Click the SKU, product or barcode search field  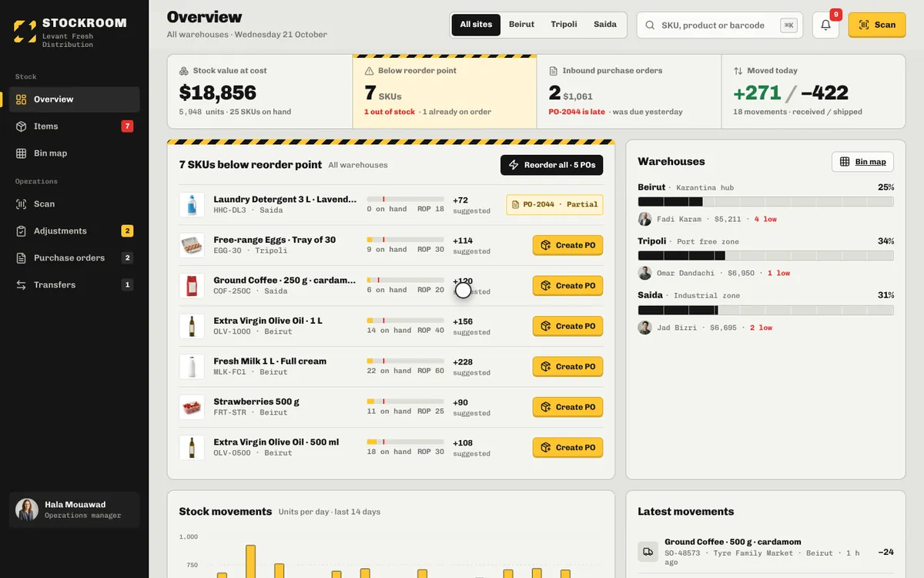tap(719, 25)
